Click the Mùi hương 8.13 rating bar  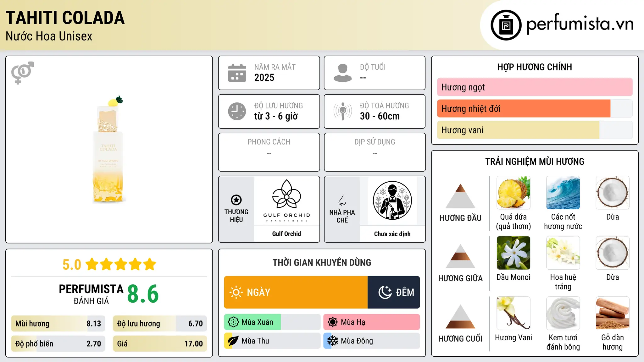[58, 324]
